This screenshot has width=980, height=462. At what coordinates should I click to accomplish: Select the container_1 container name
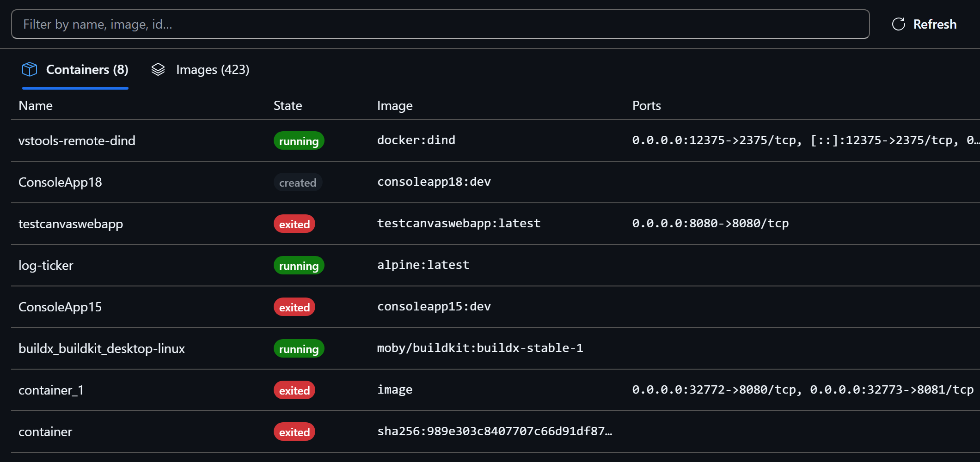coord(51,390)
